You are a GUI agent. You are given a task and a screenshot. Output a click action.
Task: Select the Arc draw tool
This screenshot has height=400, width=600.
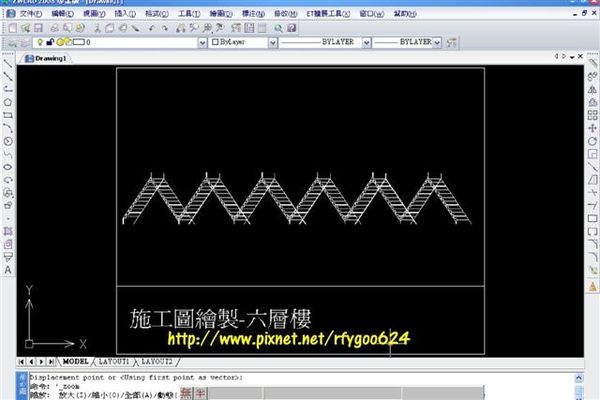pyautogui.click(x=8, y=128)
